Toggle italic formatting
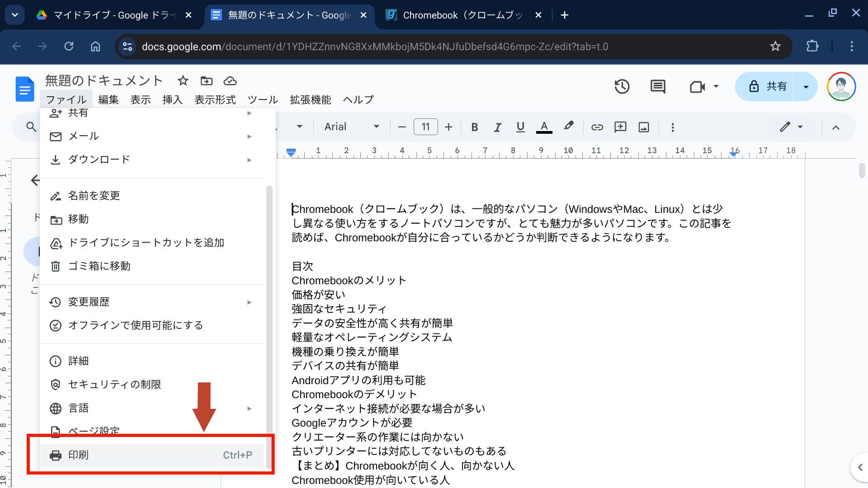The height and width of the screenshot is (488, 868). 498,127
